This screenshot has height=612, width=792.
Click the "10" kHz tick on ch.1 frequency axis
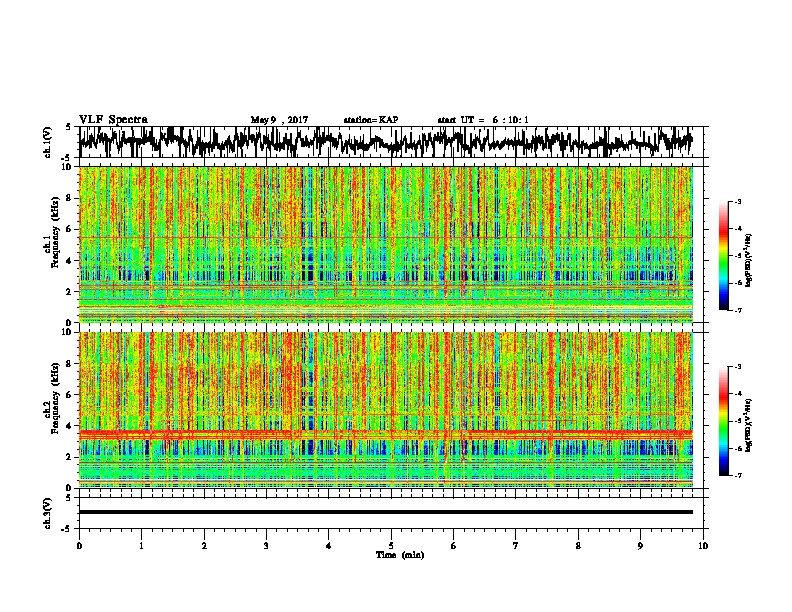[x=67, y=167]
